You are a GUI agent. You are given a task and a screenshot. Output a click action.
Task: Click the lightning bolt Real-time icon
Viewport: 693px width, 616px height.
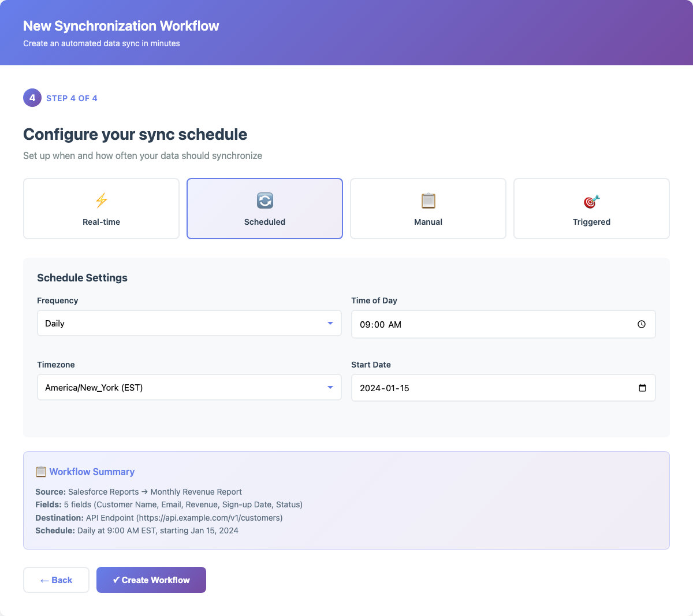[x=101, y=201]
